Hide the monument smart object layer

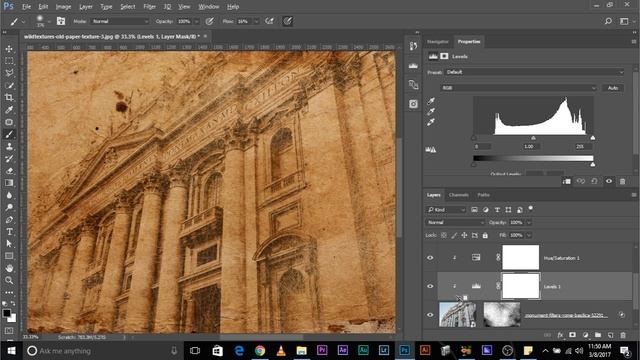tap(430, 315)
